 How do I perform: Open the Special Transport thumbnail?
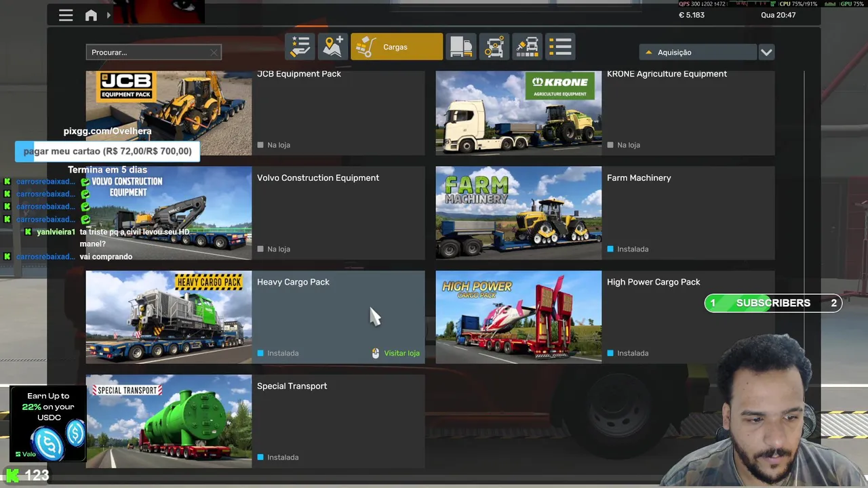pyautogui.click(x=169, y=421)
